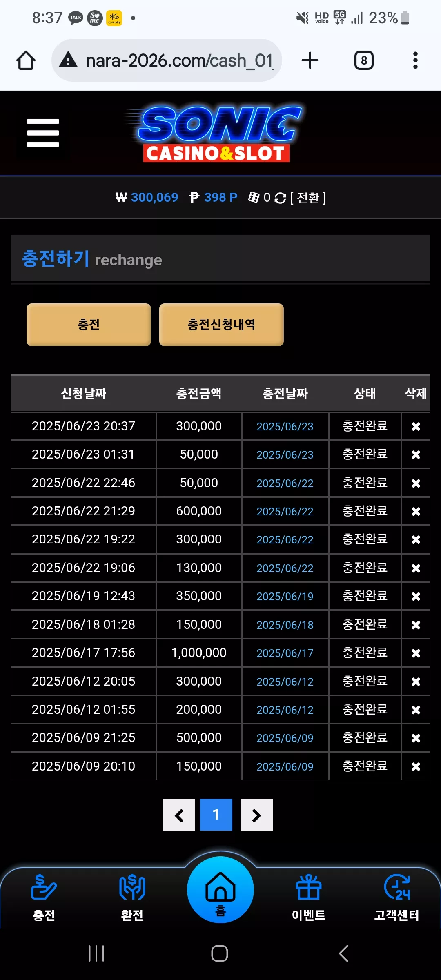Switch to the 충전신청내역 tab
Image resolution: width=441 pixels, height=980 pixels.
pyautogui.click(x=221, y=325)
